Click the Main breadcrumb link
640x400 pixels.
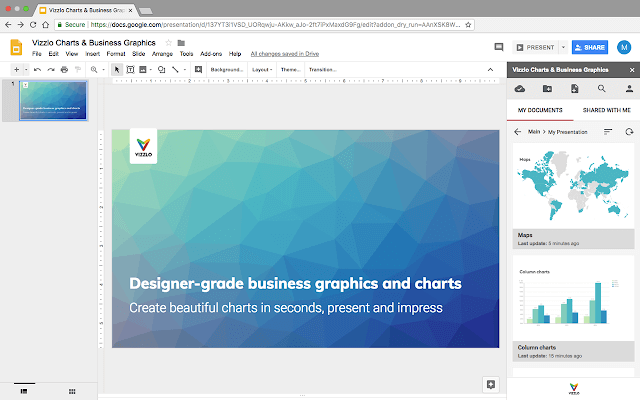pyautogui.click(x=534, y=132)
